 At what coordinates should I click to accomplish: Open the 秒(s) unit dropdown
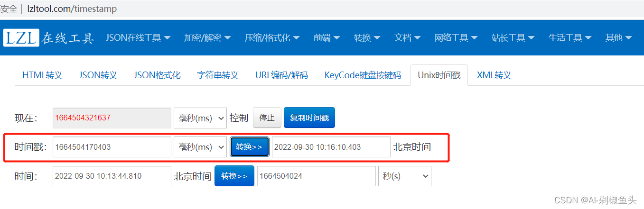(x=405, y=176)
